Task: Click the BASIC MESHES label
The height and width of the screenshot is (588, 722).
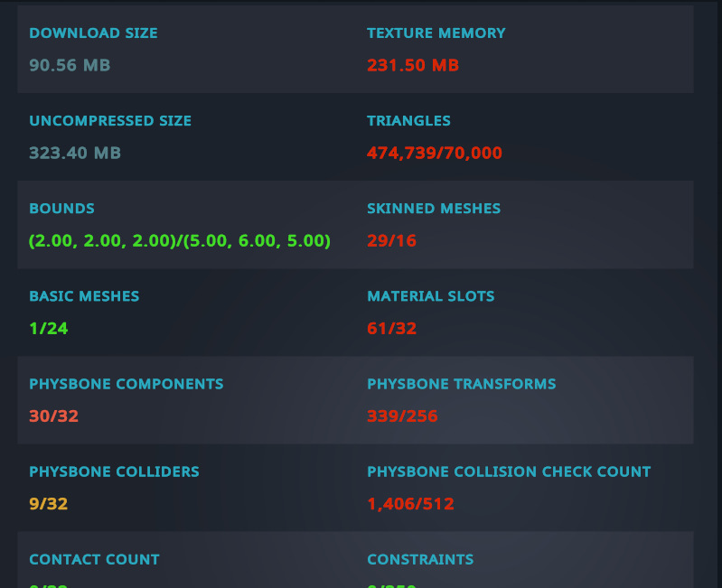Action: pos(84,296)
